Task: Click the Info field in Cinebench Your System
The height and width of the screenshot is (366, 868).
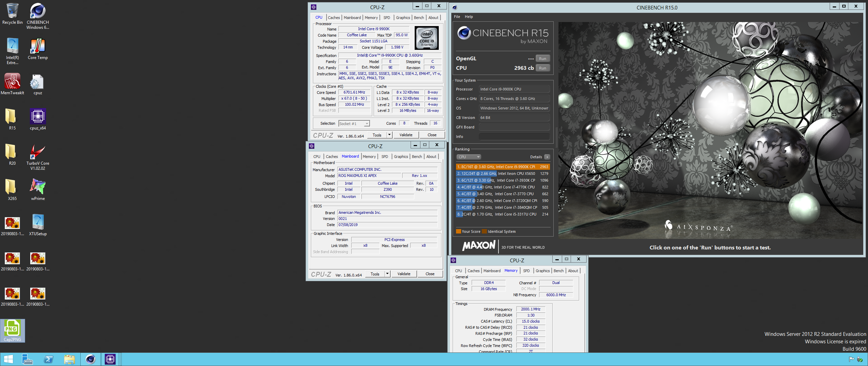Action: [x=514, y=137]
